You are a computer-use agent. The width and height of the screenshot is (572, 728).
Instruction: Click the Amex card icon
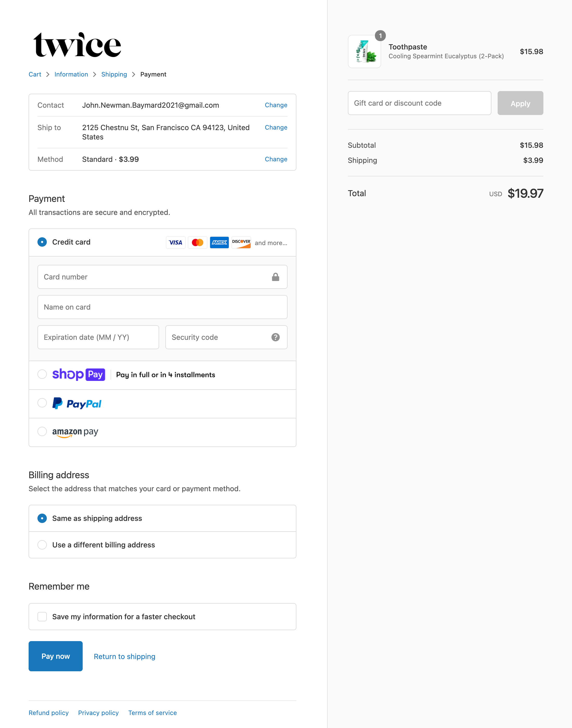219,242
